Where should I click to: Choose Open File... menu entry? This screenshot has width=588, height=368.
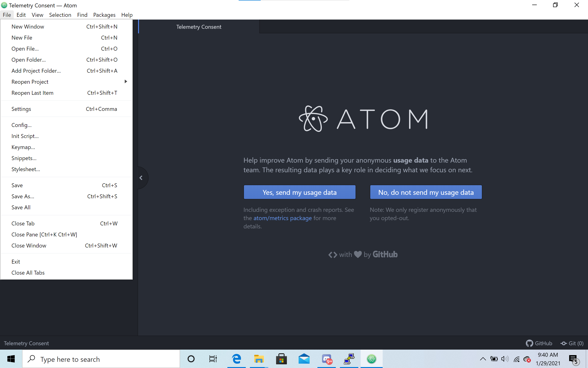pyautogui.click(x=66, y=49)
